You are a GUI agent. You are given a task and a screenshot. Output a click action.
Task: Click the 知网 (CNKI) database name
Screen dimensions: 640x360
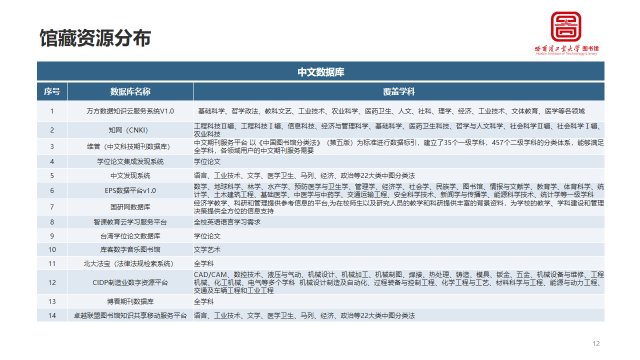[x=128, y=130]
